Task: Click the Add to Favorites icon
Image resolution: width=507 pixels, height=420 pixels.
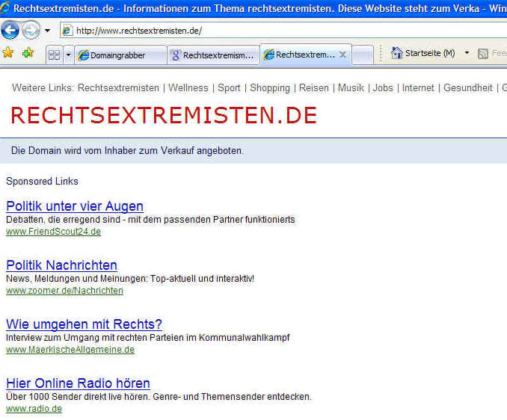Action: 28,53
